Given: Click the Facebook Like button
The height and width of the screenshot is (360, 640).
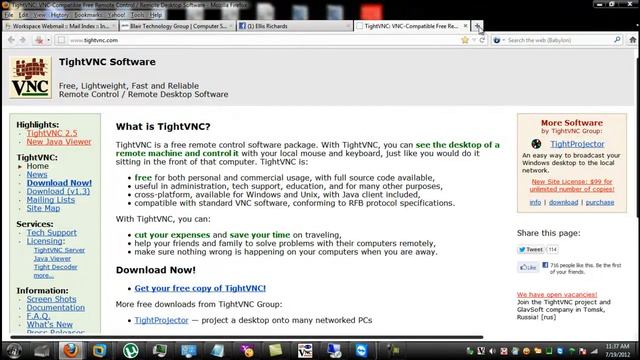Looking at the screenshot, I should (528, 267).
